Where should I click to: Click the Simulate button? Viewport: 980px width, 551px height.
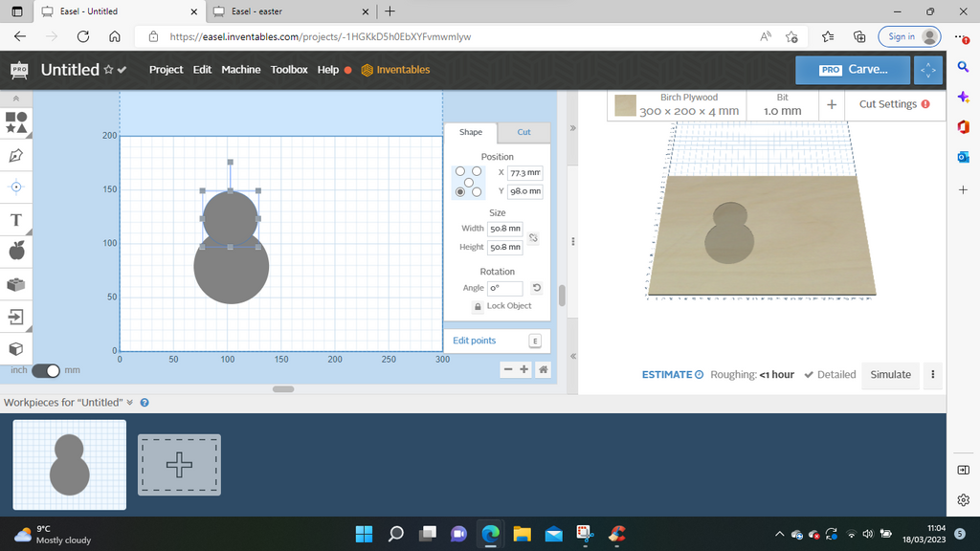click(890, 375)
